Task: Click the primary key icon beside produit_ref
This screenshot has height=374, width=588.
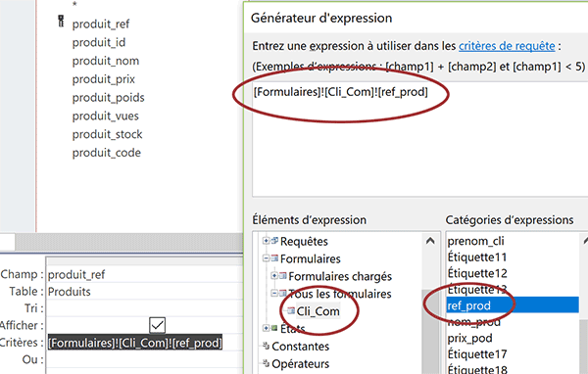Action: click(61, 21)
